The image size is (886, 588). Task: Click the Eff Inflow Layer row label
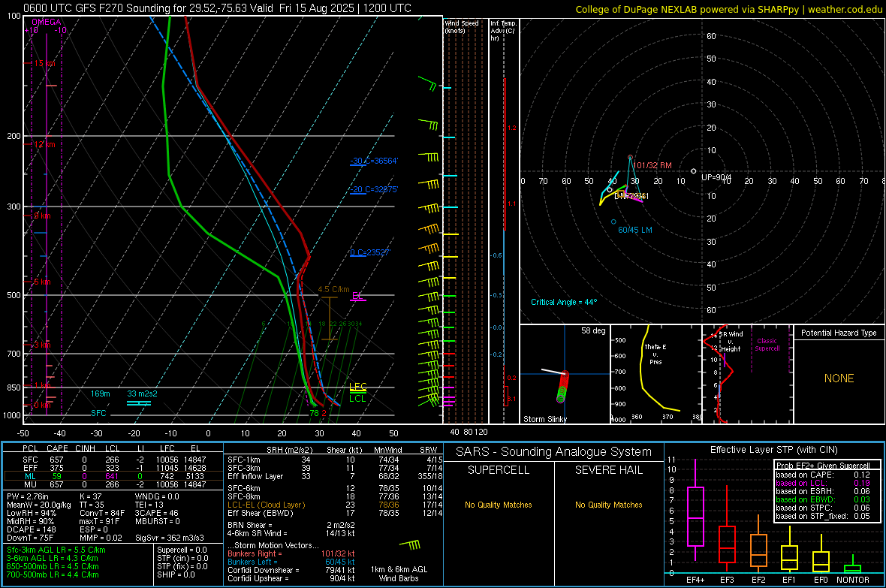click(255, 476)
